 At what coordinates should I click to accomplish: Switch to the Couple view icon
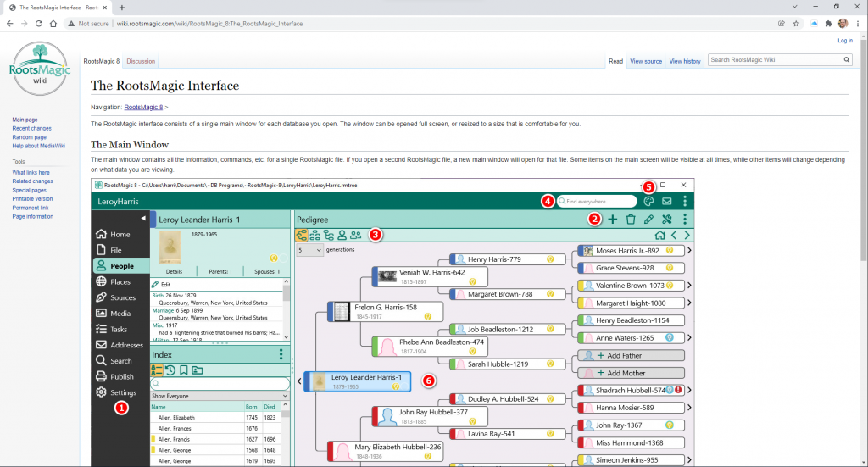pos(356,235)
